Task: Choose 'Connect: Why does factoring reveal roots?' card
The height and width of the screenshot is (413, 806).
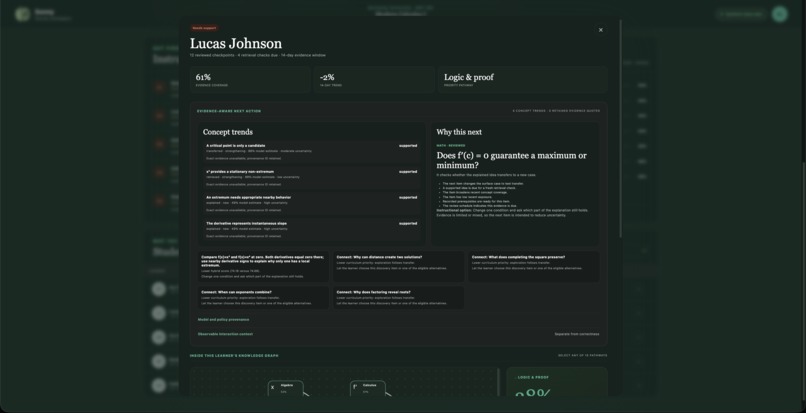Action: point(398,298)
